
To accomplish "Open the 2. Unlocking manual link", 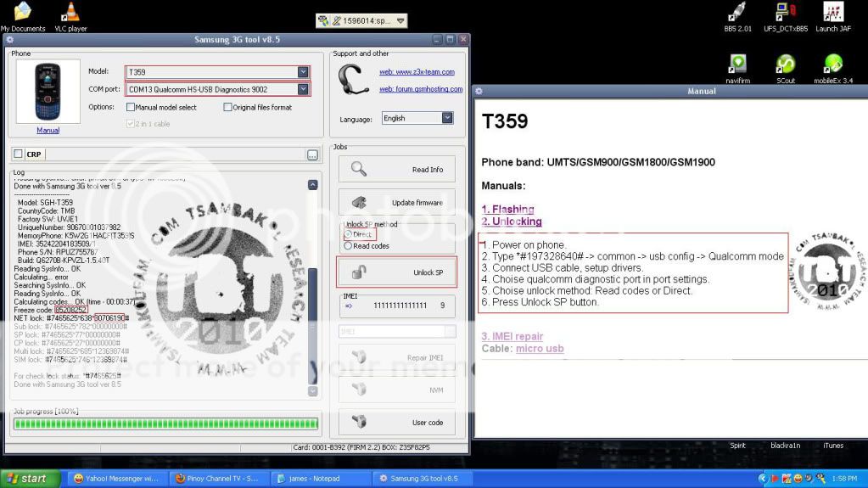I will coord(512,222).
